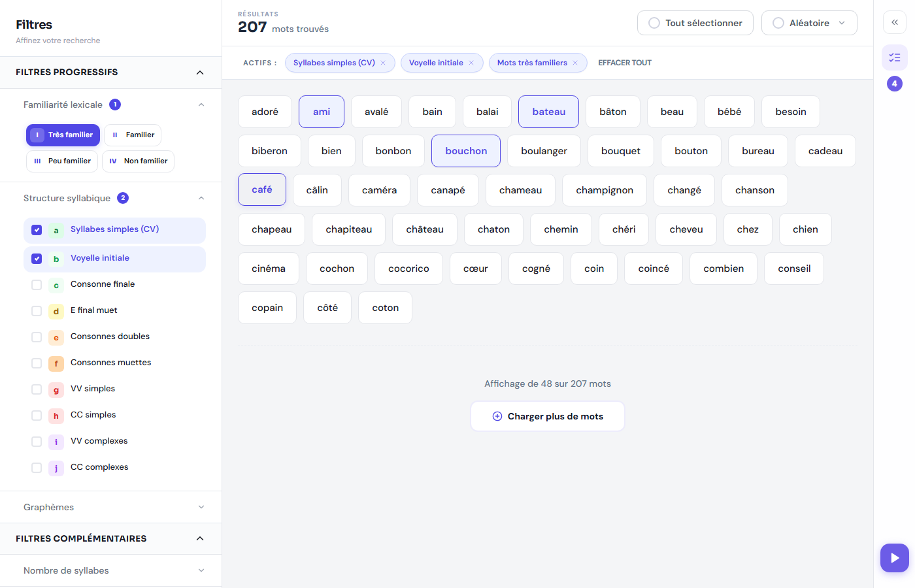Image resolution: width=915 pixels, height=588 pixels.
Task: Select the word champignon
Action: pyautogui.click(x=605, y=190)
